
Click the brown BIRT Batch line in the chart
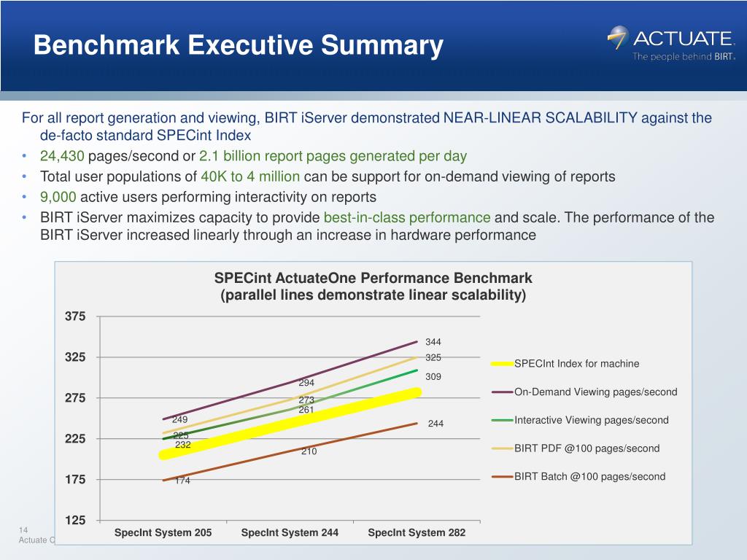point(290,452)
